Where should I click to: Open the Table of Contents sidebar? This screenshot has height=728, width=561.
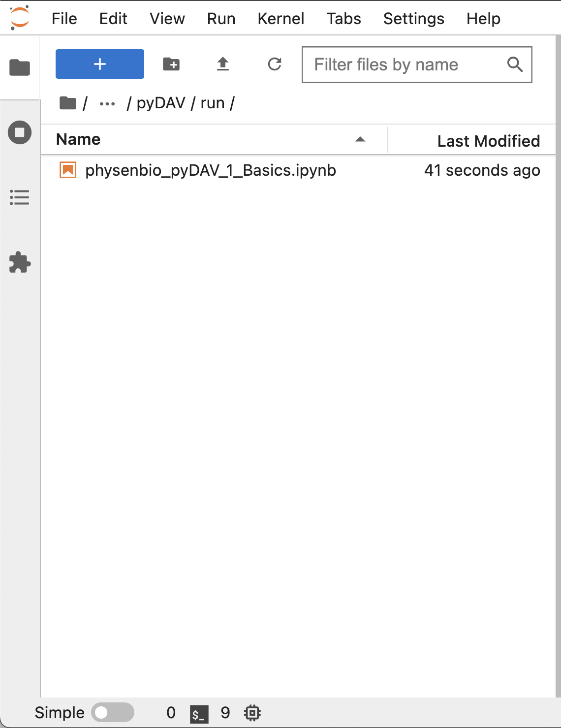coord(19,197)
